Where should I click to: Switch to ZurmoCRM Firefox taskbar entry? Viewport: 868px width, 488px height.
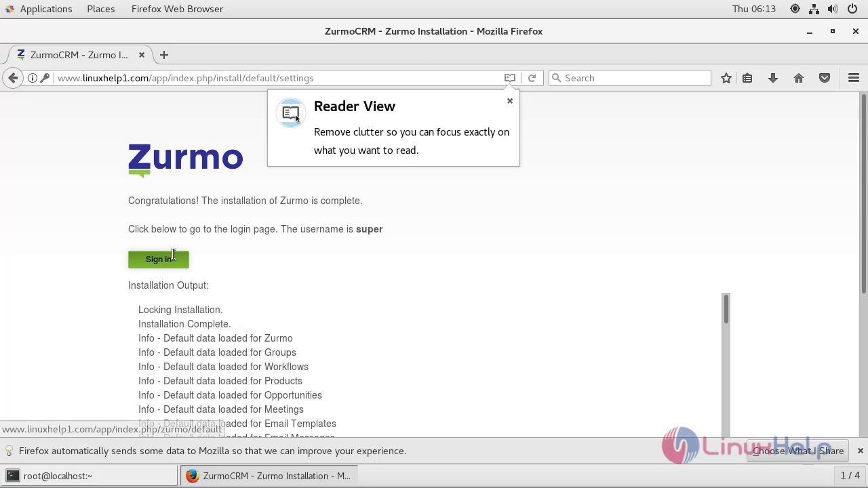click(x=269, y=476)
